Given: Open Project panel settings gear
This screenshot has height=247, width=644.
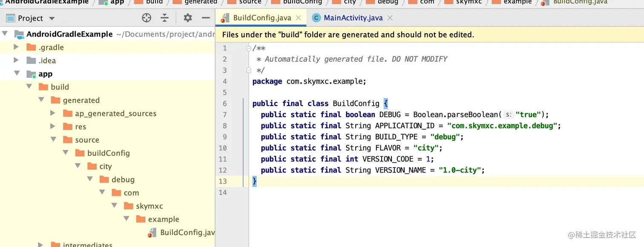Looking at the screenshot, I should [x=188, y=18].
